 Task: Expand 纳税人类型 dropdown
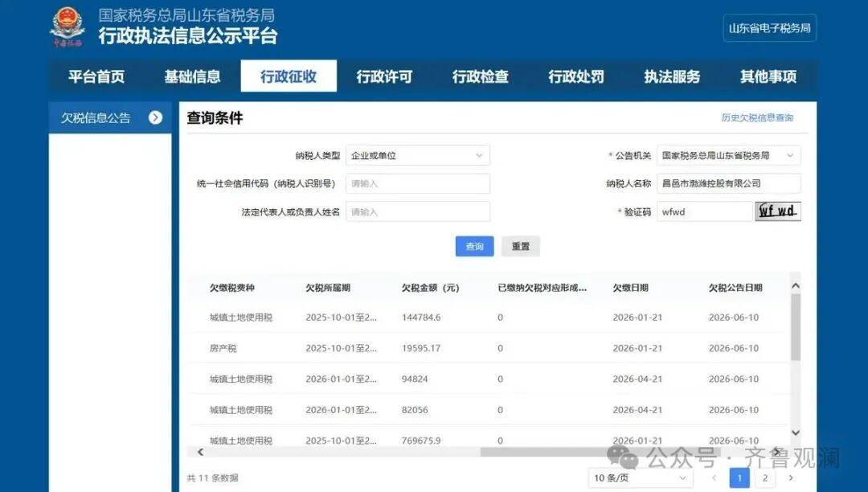pyautogui.click(x=418, y=155)
